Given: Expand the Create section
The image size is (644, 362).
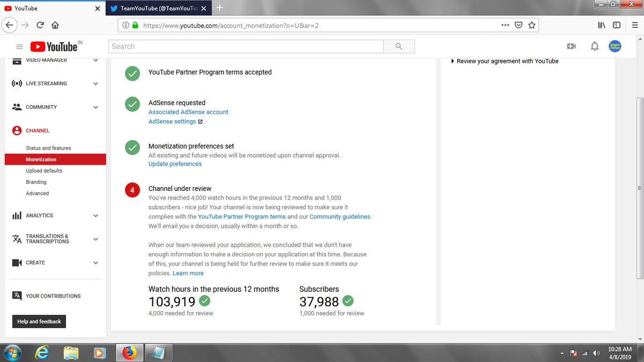Looking at the screenshot, I should click(x=96, y=263).
